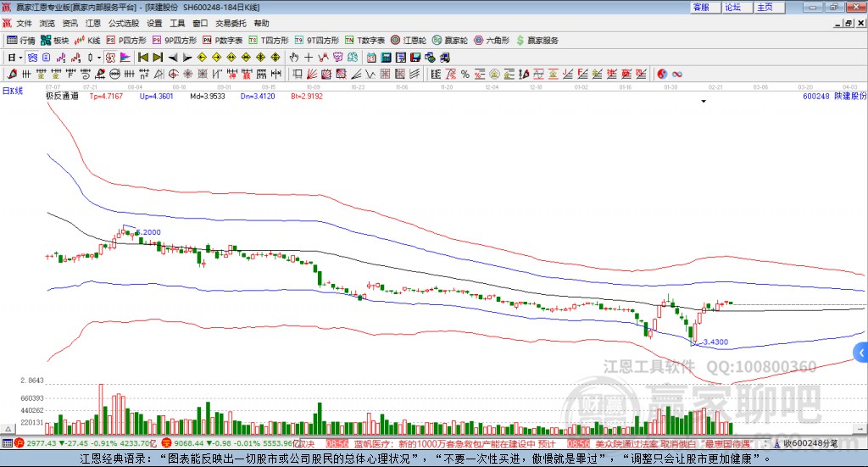The width and height of the screenshot is (868, 467).
Task: Open the 交易委托 menu
Action: (231, 23)
